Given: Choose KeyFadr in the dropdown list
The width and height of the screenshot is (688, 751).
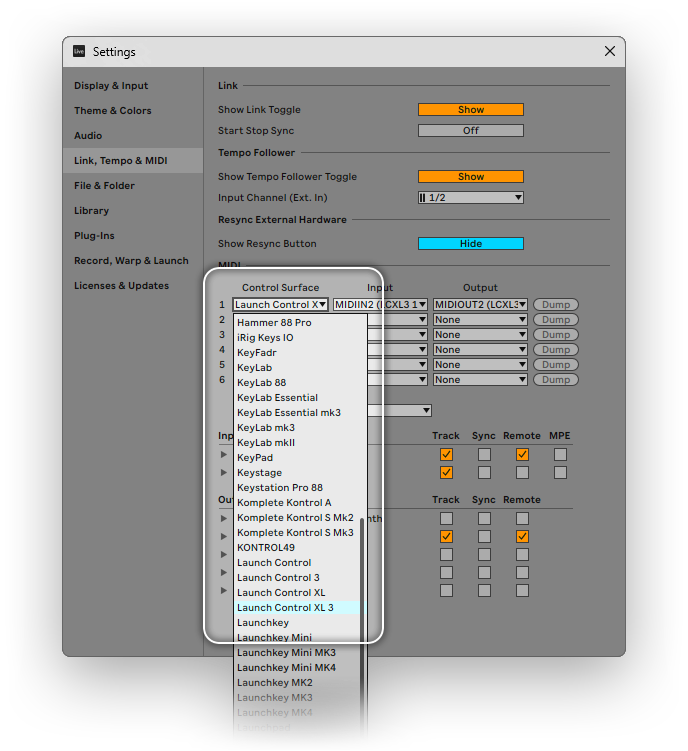Looking at the screenshot, I should coord(299,353).
